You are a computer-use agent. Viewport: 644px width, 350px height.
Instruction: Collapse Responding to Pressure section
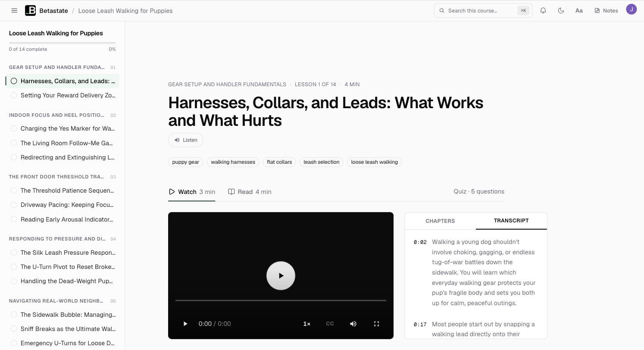[x=62, y=239]
